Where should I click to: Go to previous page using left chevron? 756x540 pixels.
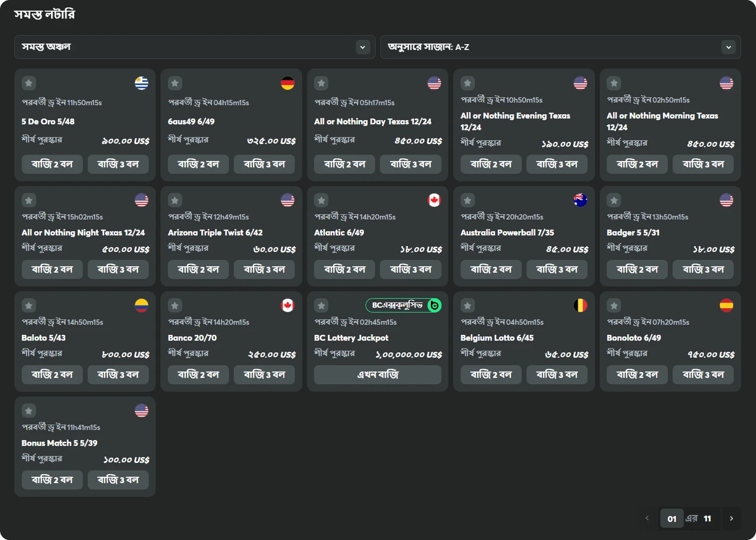coord(647,519)
